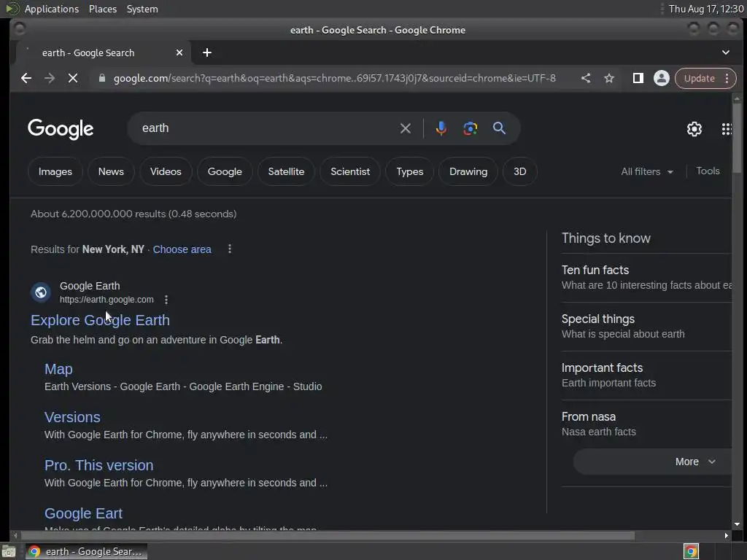Select the Types filter chip

410,171
